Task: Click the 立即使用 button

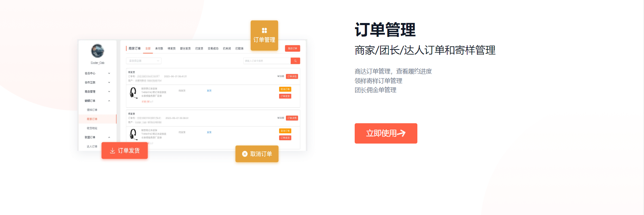Action: [x=386, y=133]
